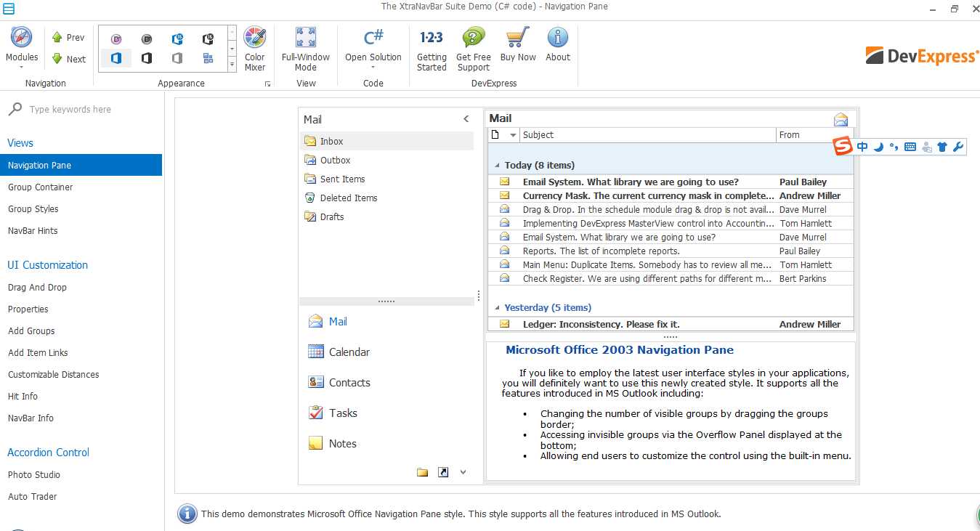This screenshot has height=531, width=980.
Task: Open the NavBar Info demo
Action: click(x=31, y=418)
